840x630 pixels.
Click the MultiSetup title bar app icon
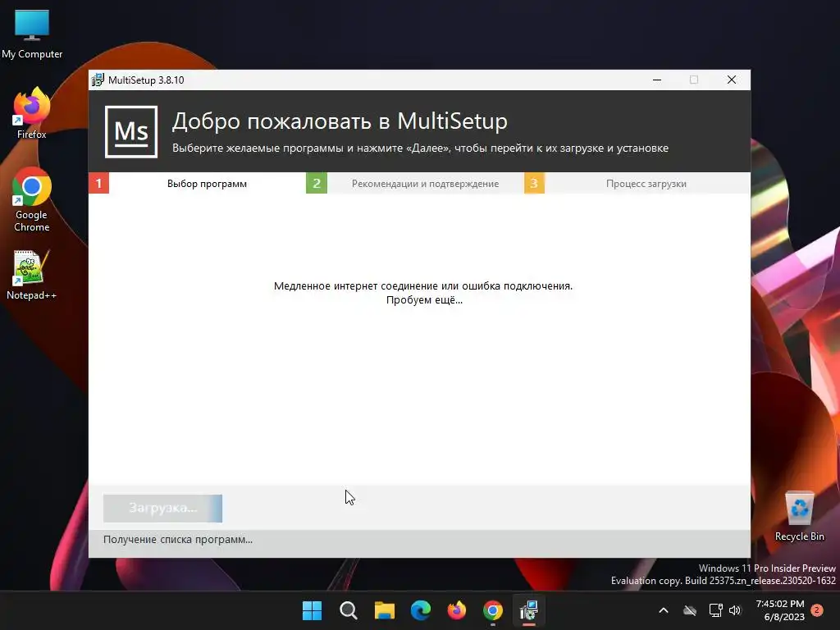coord(98,80)
